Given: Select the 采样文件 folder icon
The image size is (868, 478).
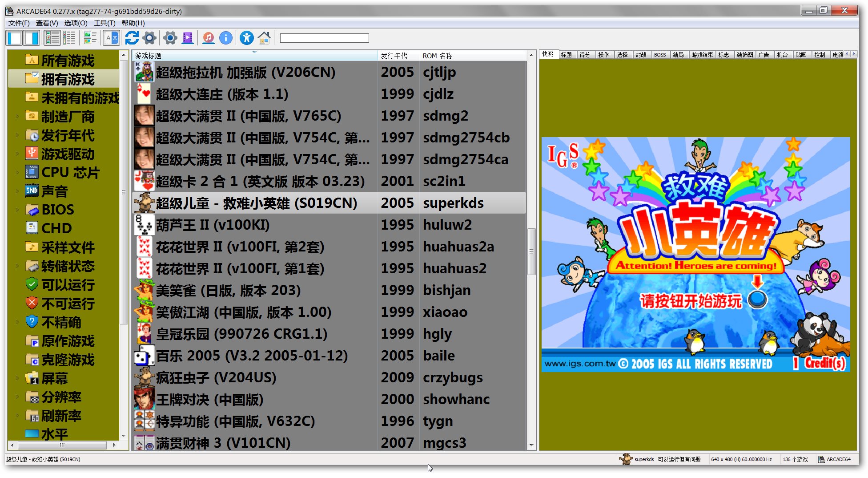Looking at the screenshot, I should click(32, 247).
